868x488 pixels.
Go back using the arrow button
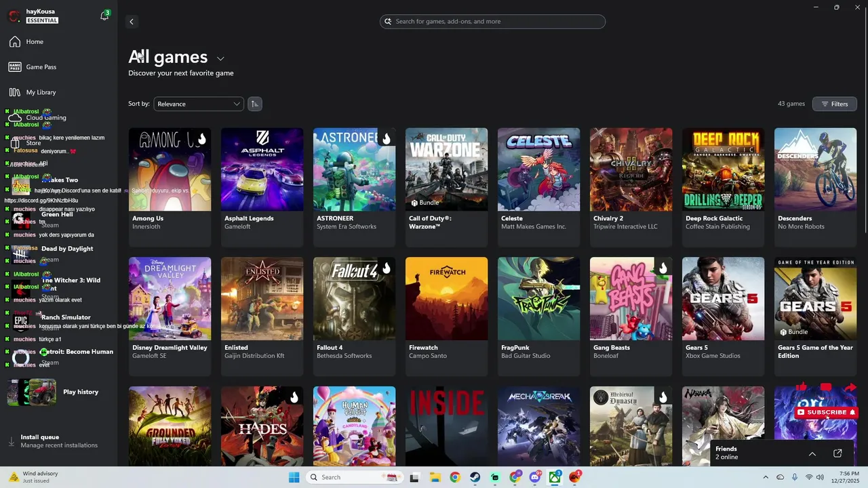(x=132, y=22)
